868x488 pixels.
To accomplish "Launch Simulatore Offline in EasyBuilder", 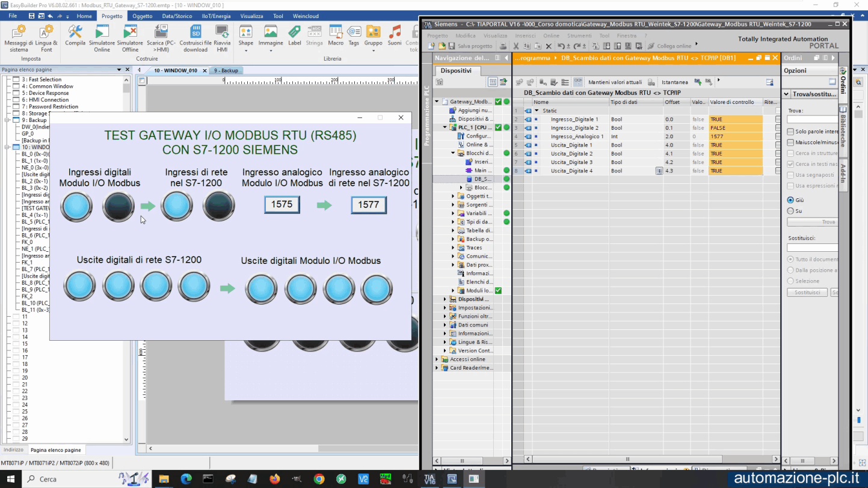I will pyautogui.click(x=130, y=38).
